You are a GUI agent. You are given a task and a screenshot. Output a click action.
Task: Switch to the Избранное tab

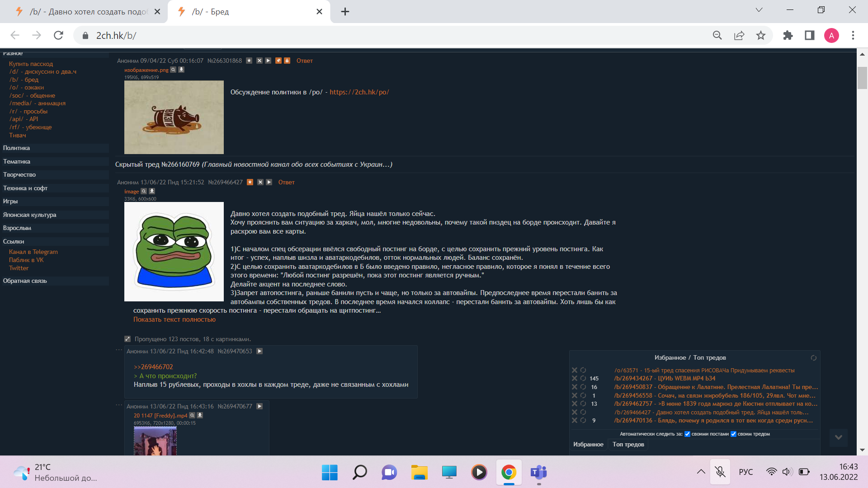tap(588, 445)
